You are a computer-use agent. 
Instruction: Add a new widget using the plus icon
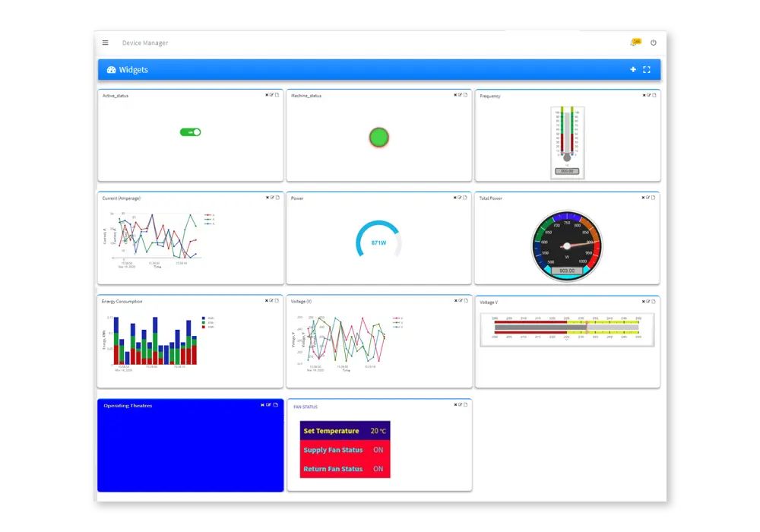(633, 69)
